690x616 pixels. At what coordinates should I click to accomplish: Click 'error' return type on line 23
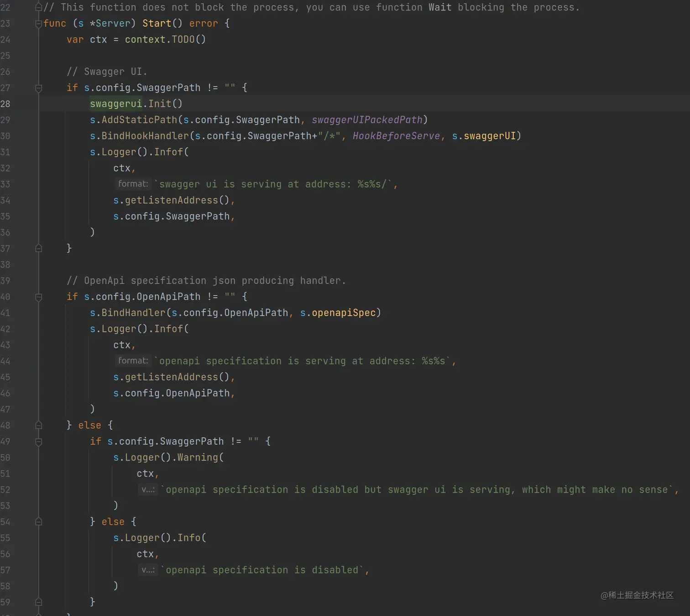coord(204,23)
